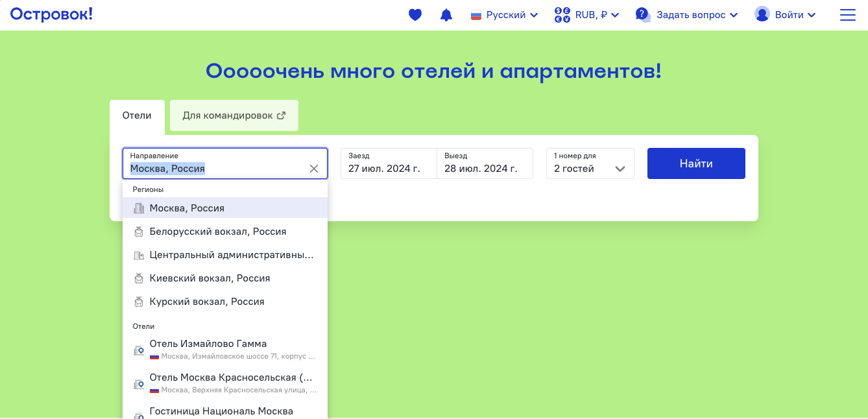Clear the destination field with X

pos(314,169)
